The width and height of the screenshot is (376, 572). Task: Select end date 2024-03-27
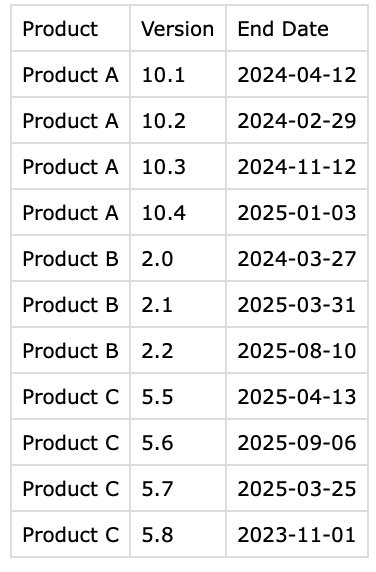[x=297, y=259]
